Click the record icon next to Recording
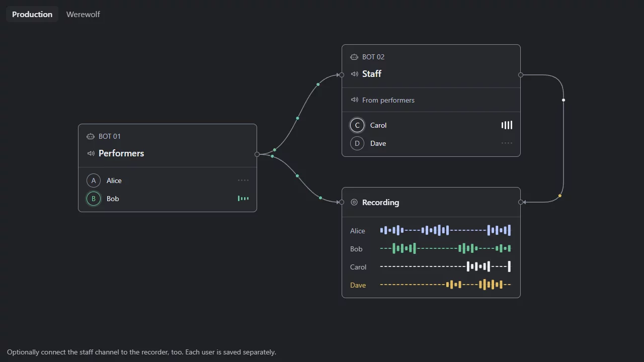The image size is (644, 362). pyautogui.click(x=354, y=202)
